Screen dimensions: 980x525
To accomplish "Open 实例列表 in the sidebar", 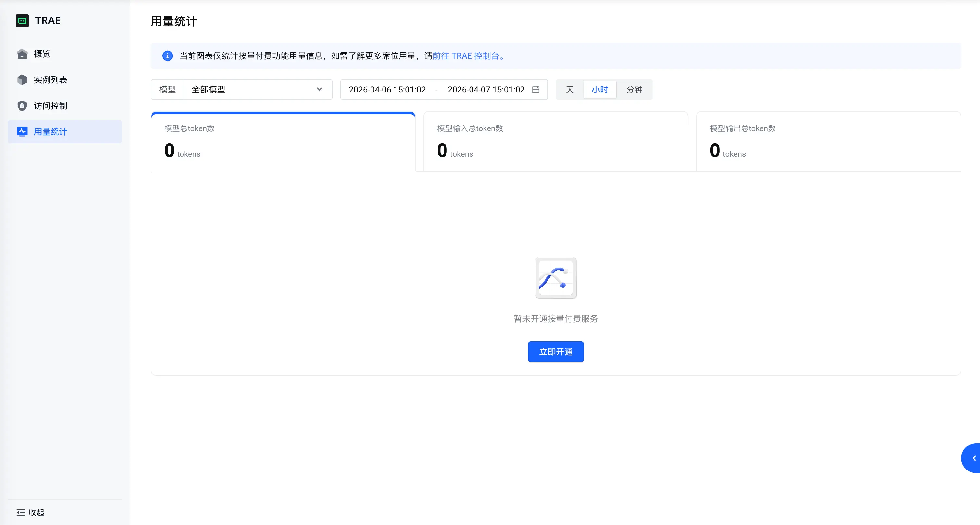I will 65,80.
